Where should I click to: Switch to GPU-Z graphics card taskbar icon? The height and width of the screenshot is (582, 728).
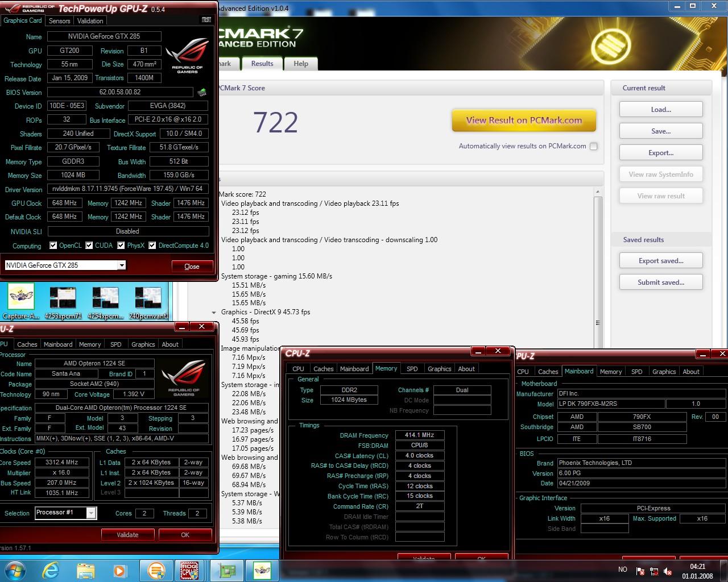point(227,570)
